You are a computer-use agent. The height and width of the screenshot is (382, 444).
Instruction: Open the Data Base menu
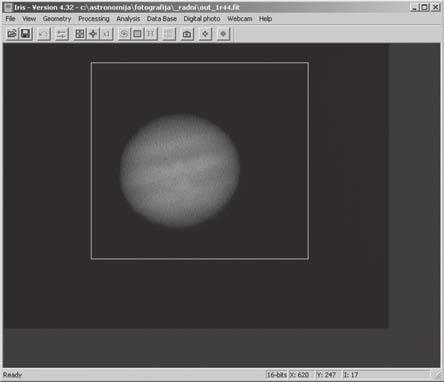162,19
